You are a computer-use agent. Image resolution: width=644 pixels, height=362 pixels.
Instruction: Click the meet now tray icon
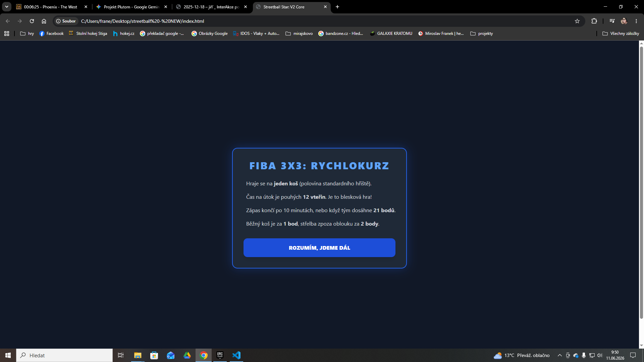(x=568, y=355)
